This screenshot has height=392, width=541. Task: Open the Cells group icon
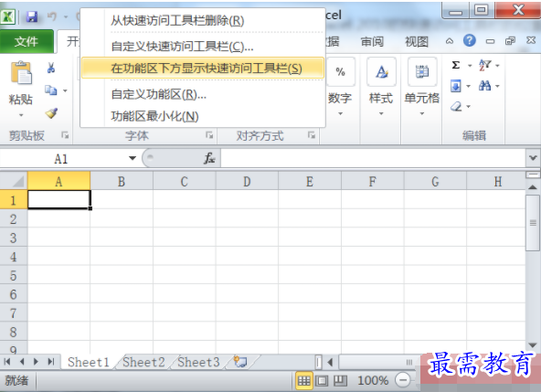tap(422, 72)
